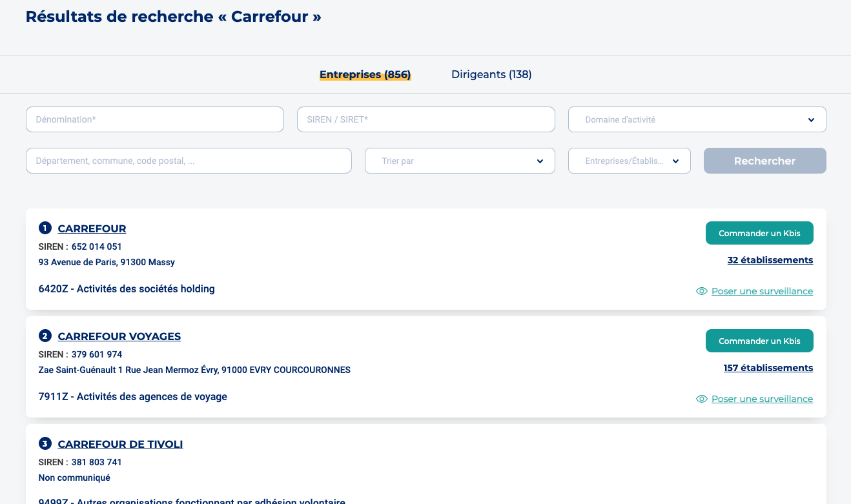
Task: Open the Entreprises/Établissements dropdown
Action: [630, 161]
